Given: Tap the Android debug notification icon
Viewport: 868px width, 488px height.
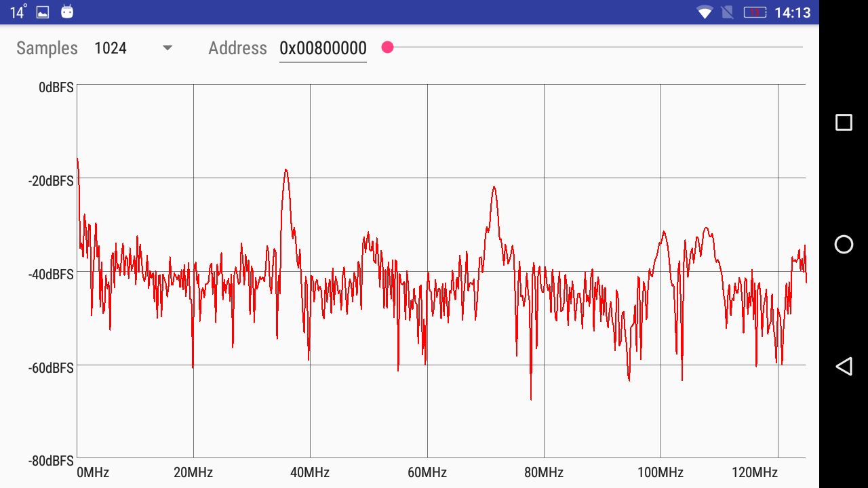Looking at the screenshot, I should coord(66,12).
